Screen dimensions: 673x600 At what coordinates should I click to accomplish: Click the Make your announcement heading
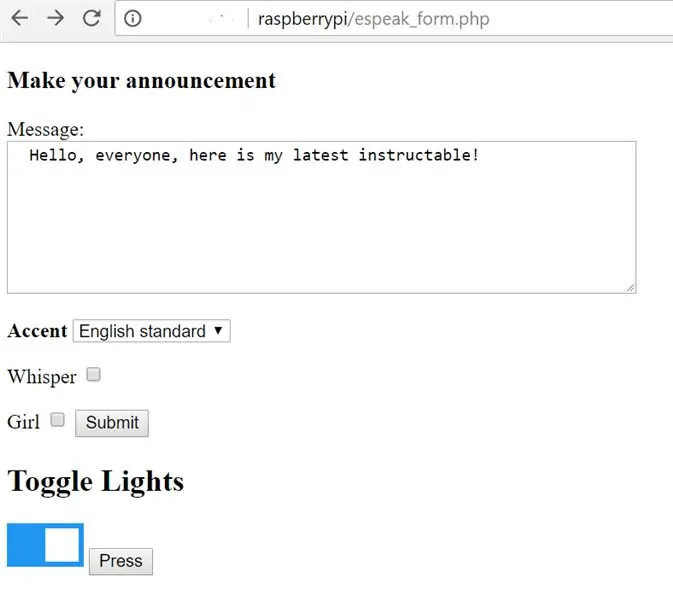pos(142,81)
